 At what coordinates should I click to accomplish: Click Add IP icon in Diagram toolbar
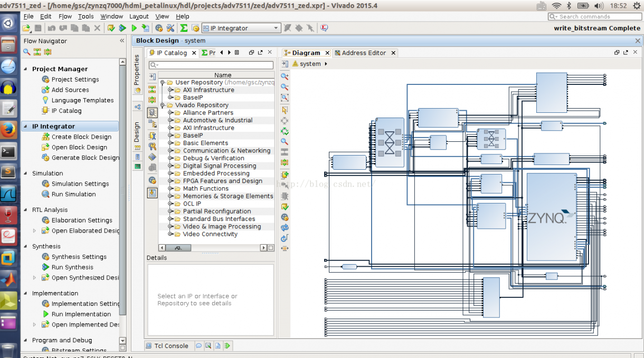[285, 175]
